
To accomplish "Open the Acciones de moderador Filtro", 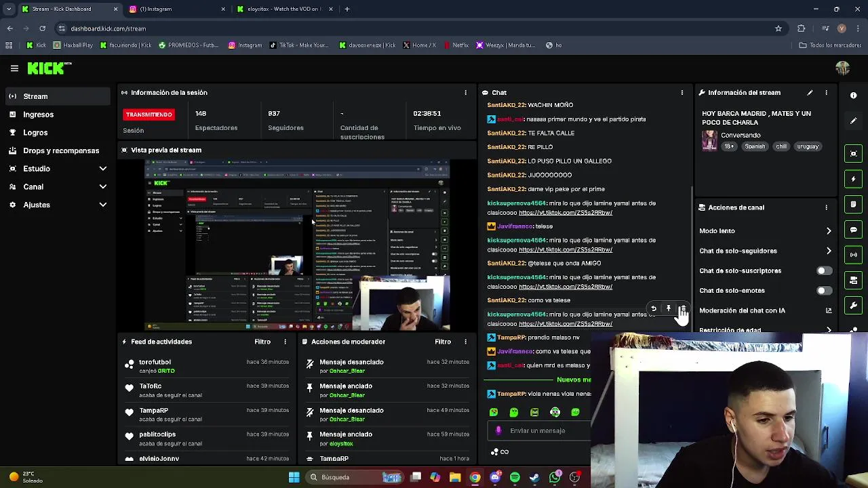I will tap(443, 342).
